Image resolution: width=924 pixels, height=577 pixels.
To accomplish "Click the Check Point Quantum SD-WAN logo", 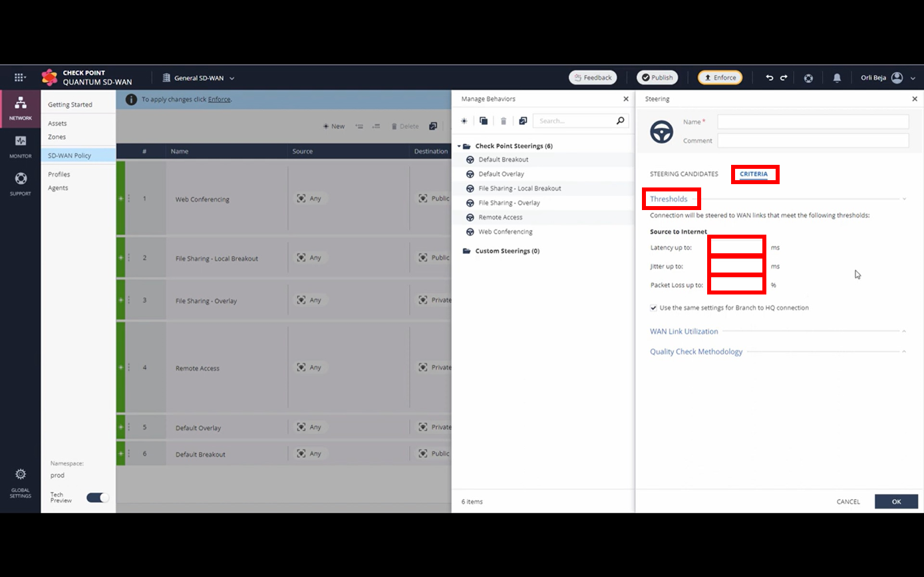I will tap(49, 77).
